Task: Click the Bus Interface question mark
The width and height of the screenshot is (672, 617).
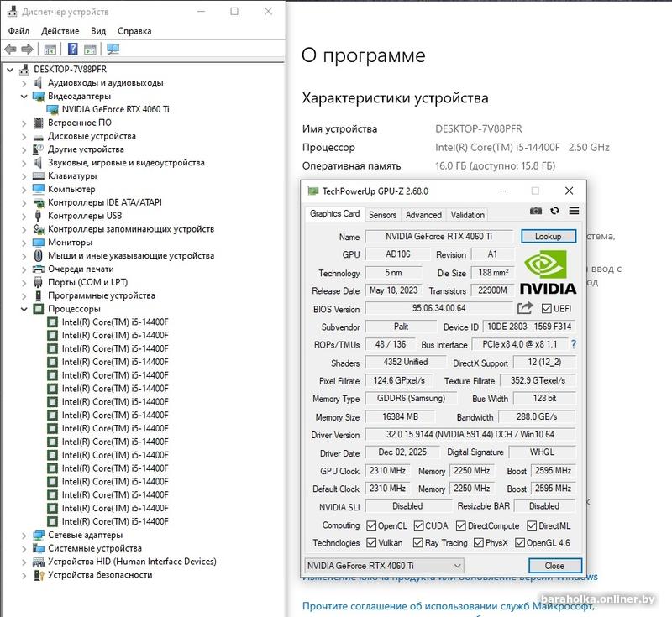Action: (574, 344)
